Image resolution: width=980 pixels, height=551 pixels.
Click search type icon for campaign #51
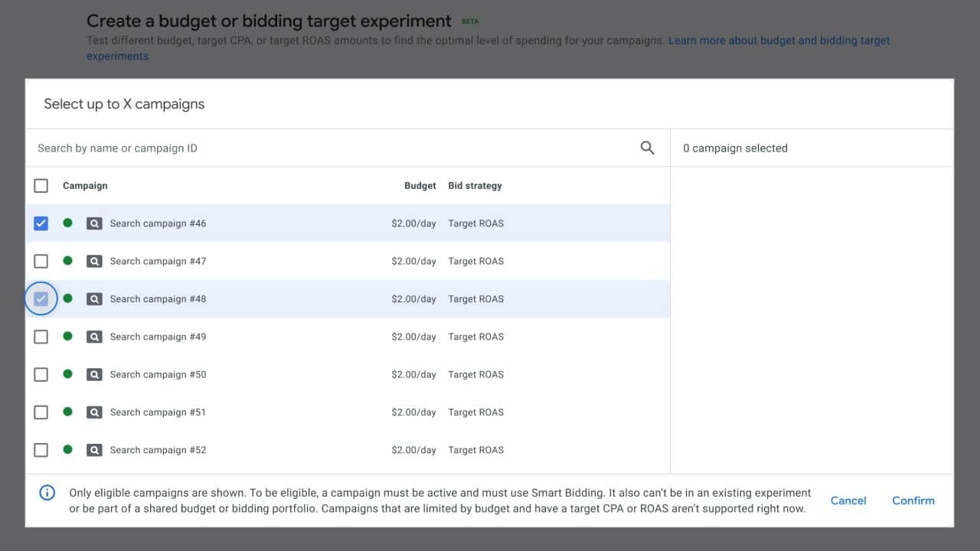coord(94,412)
